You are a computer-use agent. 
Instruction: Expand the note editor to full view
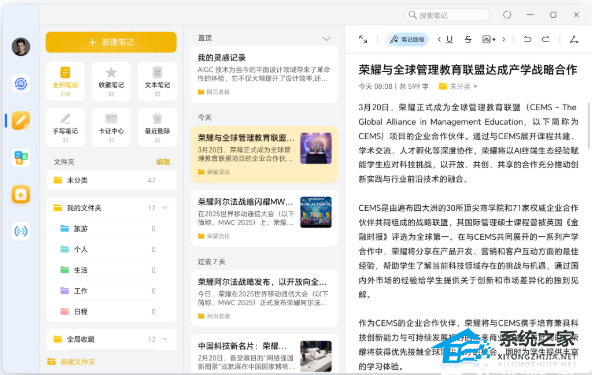click(x=363, y=39)
